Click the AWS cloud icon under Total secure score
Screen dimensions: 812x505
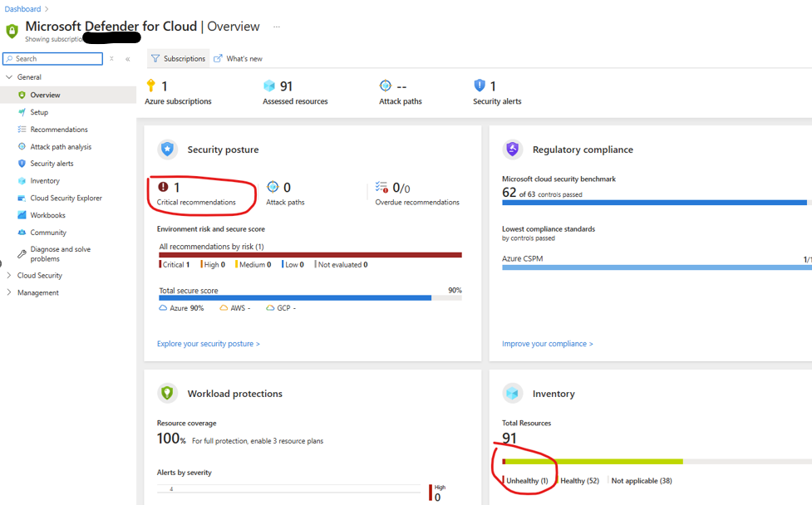coord(224,308)
